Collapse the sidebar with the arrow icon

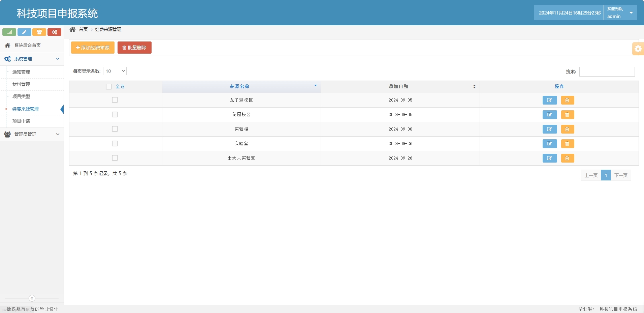pos(32,298)
